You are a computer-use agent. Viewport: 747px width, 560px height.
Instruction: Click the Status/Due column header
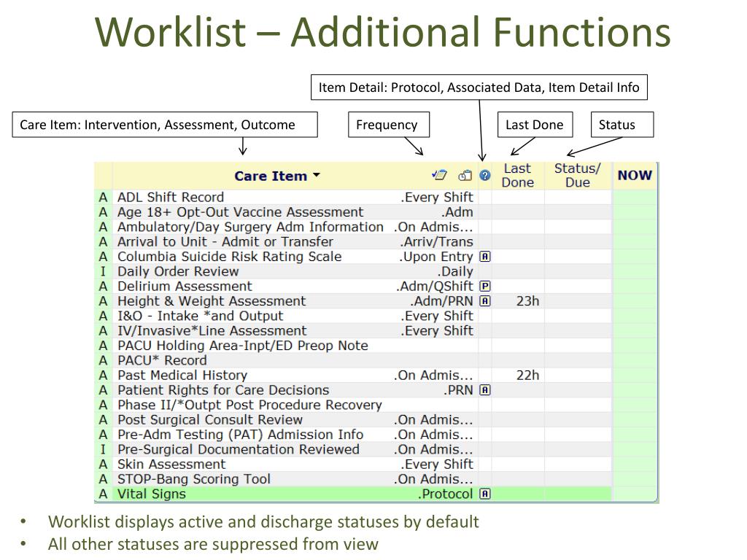pyautogui.click(x=578, y=176)
